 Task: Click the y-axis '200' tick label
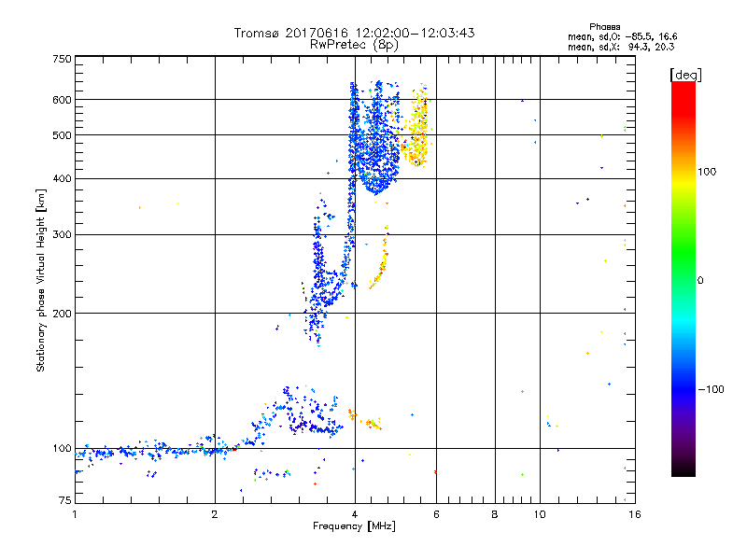[x=62, y=314]
